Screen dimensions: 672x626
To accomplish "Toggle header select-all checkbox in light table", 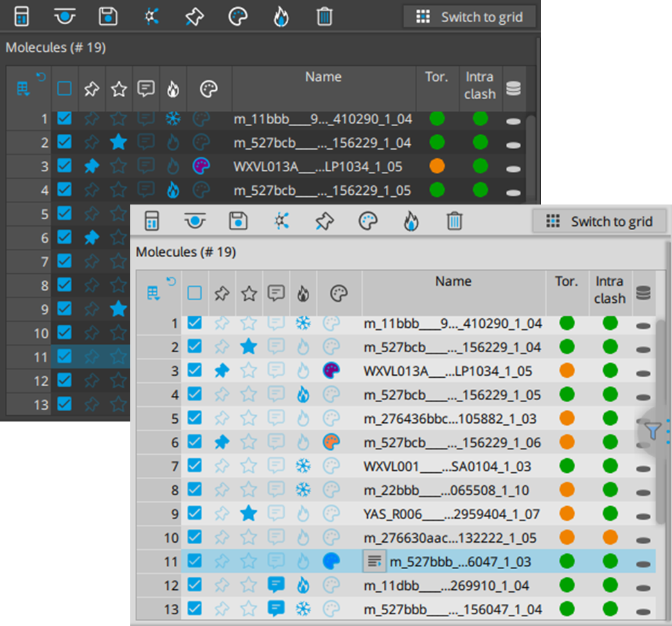I will tap(195, 293).
